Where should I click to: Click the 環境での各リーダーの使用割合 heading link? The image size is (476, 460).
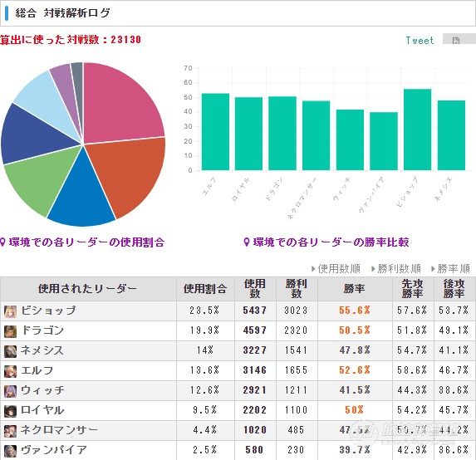82,242
